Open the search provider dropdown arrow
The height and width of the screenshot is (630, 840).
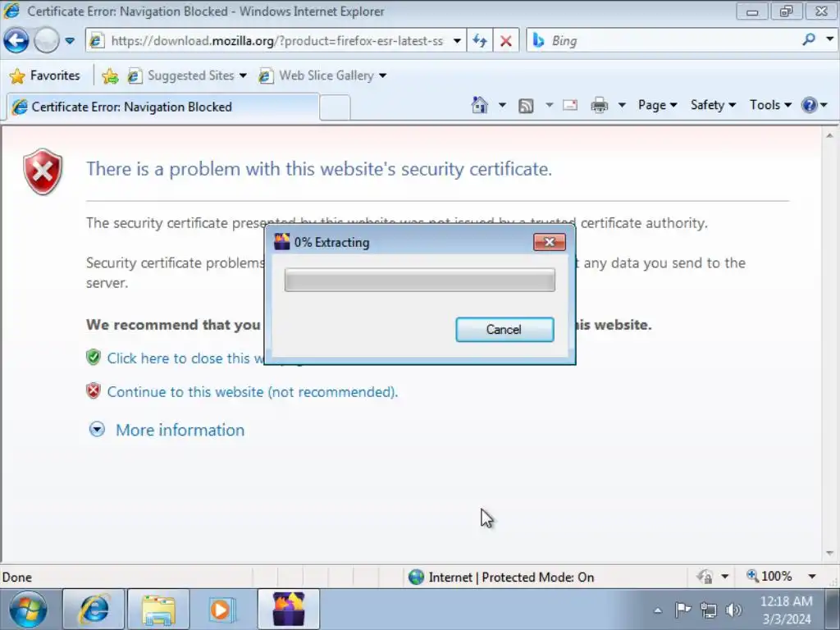830,39
